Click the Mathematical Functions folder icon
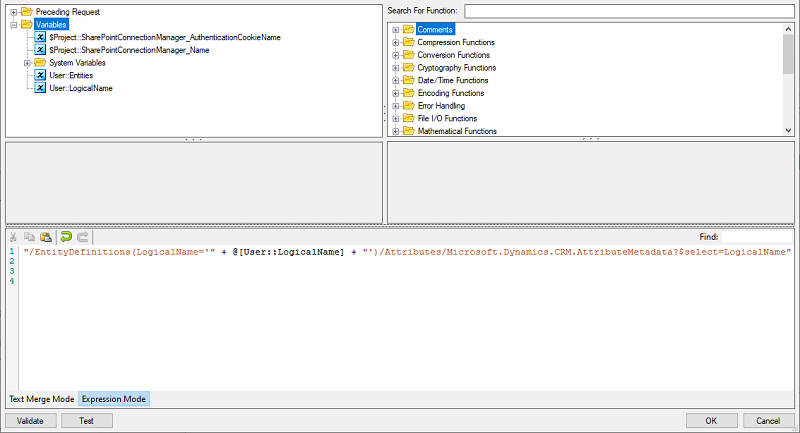800x433 pixels. point(408,131)
